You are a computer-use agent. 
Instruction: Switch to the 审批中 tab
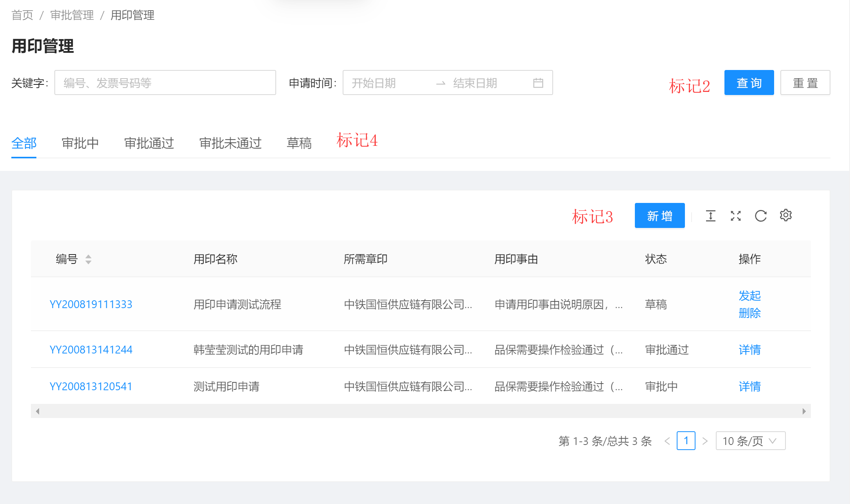point(80,143)
